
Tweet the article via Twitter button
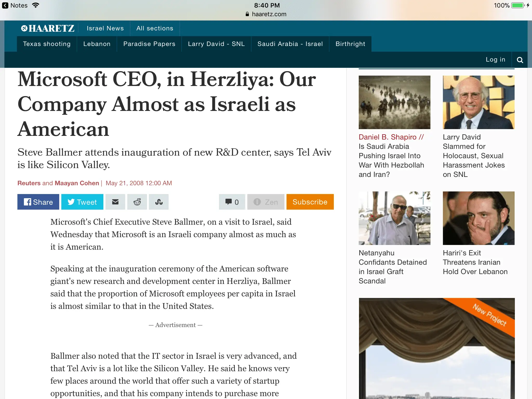(x=82, y=202)
